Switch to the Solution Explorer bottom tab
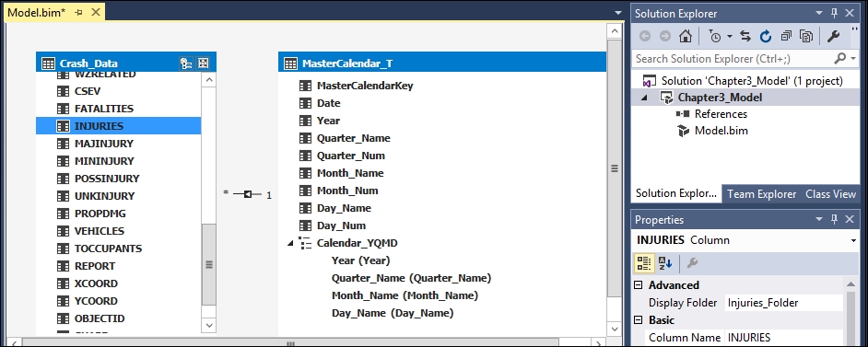 675,193
